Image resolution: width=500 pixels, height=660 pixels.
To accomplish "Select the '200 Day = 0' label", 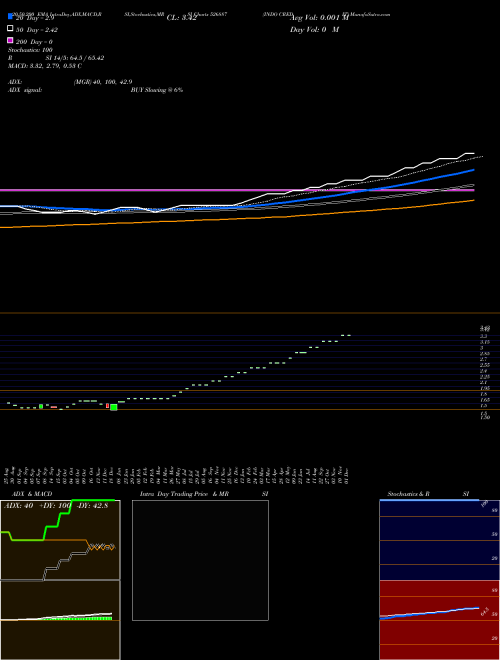I will [34, 42].
